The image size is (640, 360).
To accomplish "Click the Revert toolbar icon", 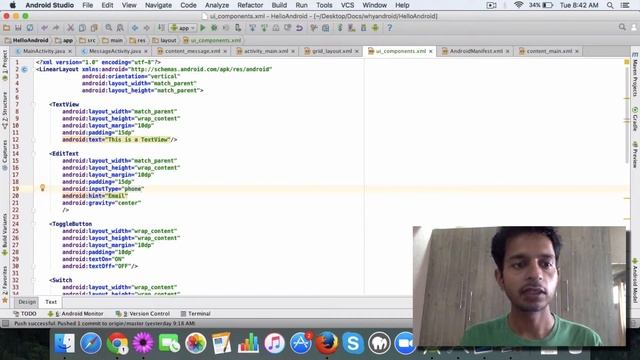I will coord(299,28).
